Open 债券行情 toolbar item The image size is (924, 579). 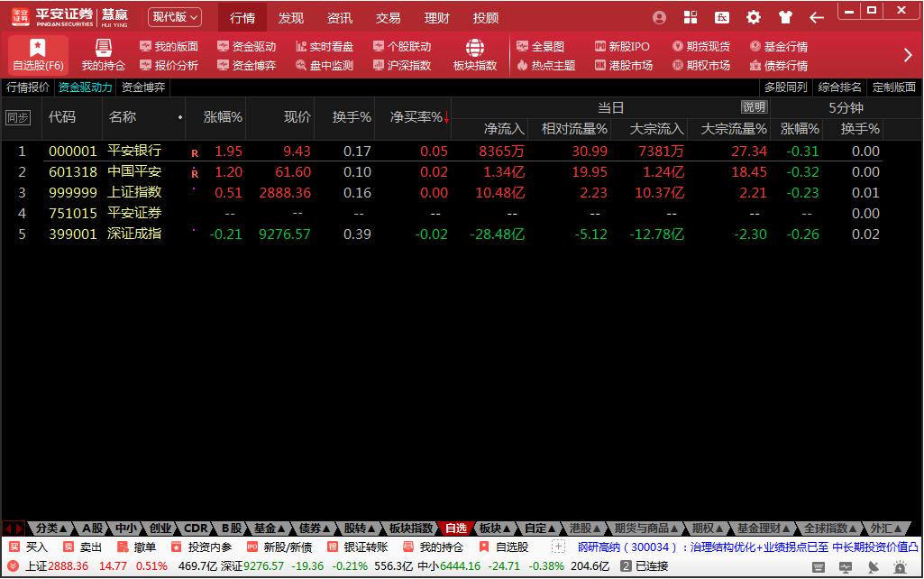coord(779,66)
